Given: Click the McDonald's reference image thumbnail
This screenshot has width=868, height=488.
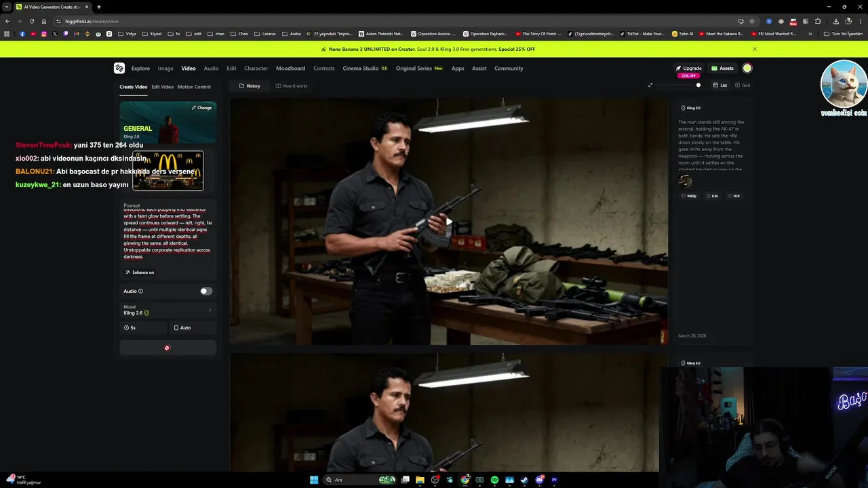Looking at the screenshot, I should (x=168, y=170).
